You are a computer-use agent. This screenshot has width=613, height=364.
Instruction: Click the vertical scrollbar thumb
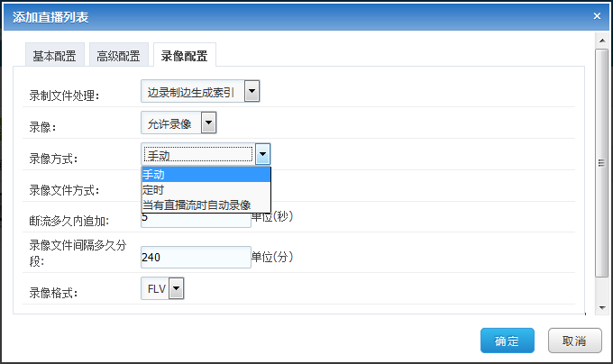(x=601, y=163)
